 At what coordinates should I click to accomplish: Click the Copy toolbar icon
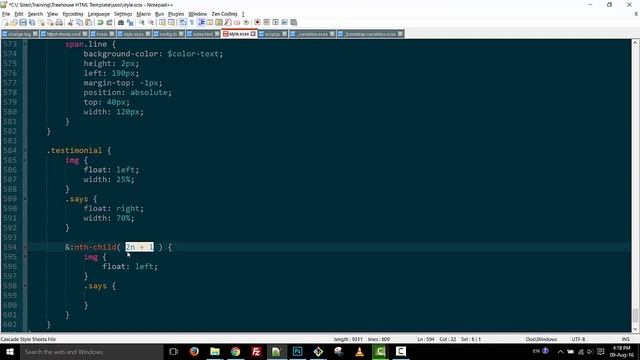pos(80,22)
